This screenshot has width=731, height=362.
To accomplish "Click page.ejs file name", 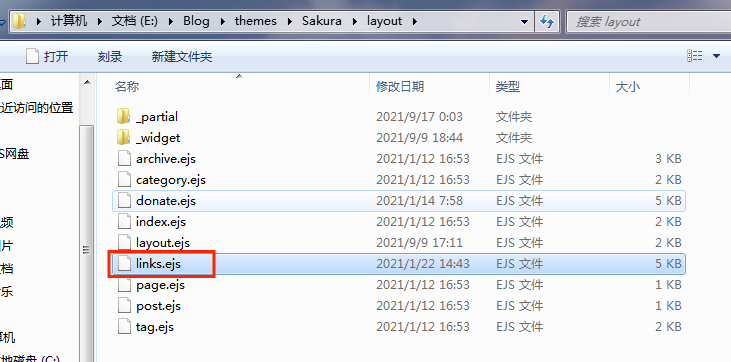I will pos(160,285).
